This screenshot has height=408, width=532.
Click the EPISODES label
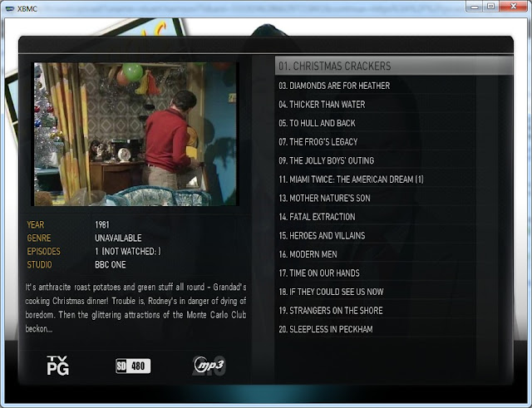[x=44, y=251]
